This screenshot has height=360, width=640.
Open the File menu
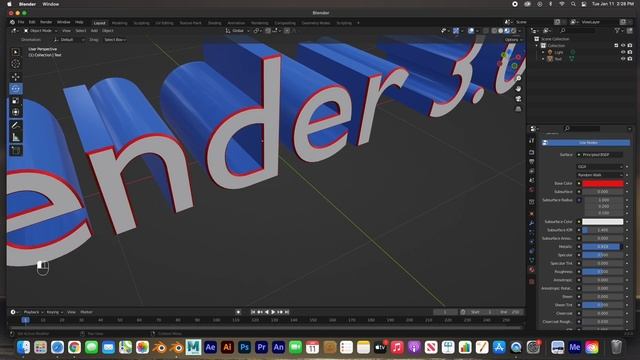[x=21, y=22]
